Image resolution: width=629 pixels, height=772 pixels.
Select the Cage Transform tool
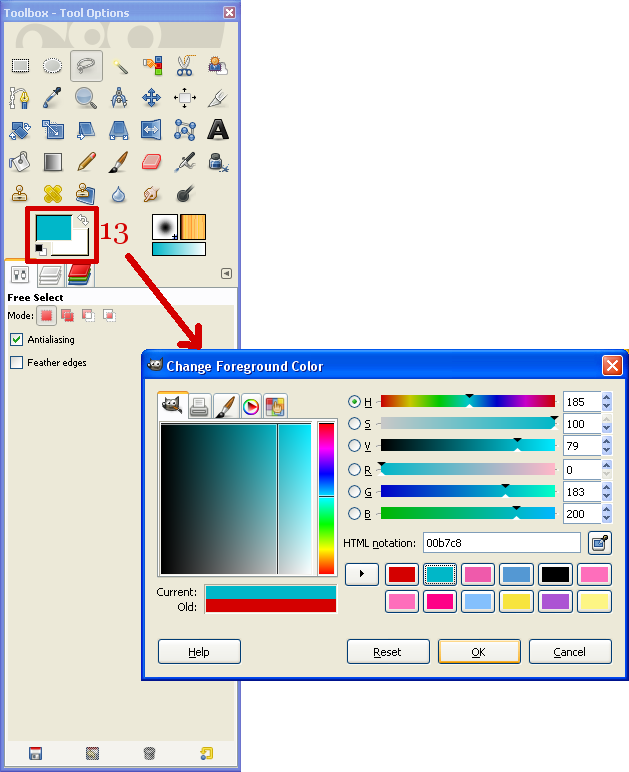coord(185,130)
